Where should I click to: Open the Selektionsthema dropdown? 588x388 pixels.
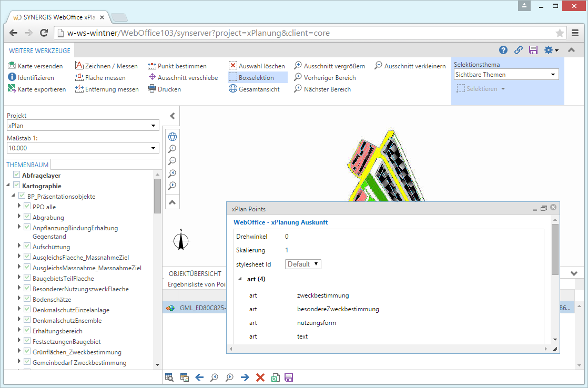505,74
